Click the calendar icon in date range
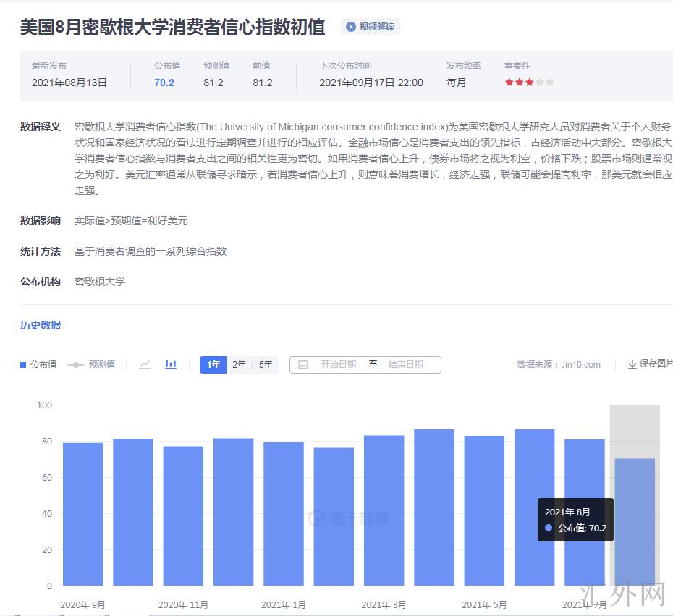 pyautogui.click(x=303, y=365)
